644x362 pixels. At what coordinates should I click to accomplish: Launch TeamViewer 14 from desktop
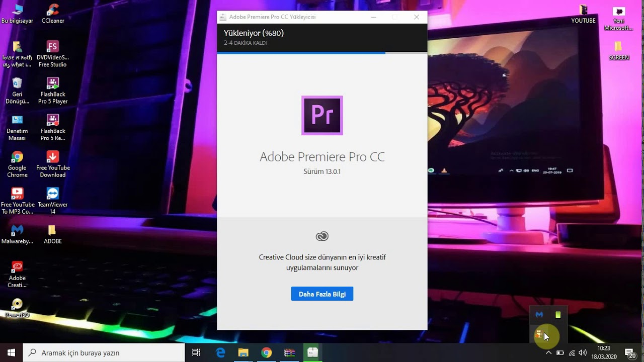click(x=53, y=201)
